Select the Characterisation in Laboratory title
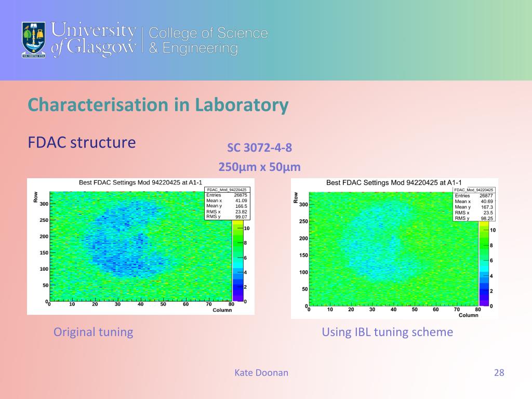The height and width of the screenshot is (399, 532). point(158,104)
